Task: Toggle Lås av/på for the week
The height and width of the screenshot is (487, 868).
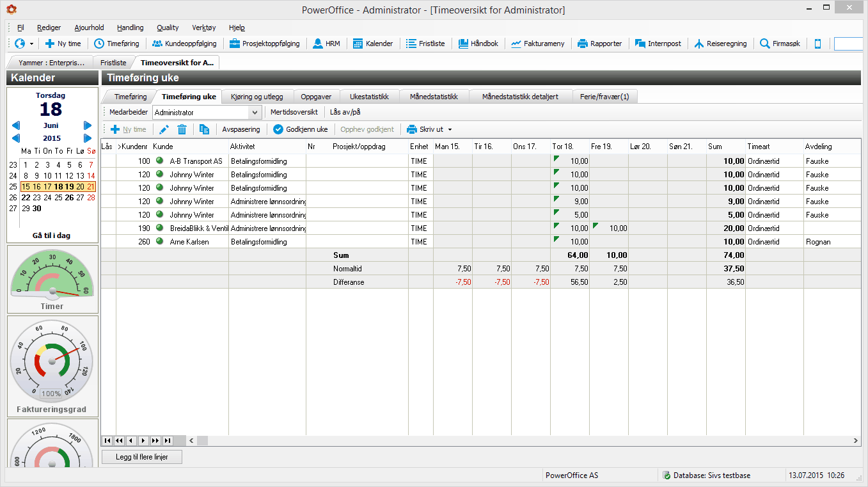Action: [345, 112]
